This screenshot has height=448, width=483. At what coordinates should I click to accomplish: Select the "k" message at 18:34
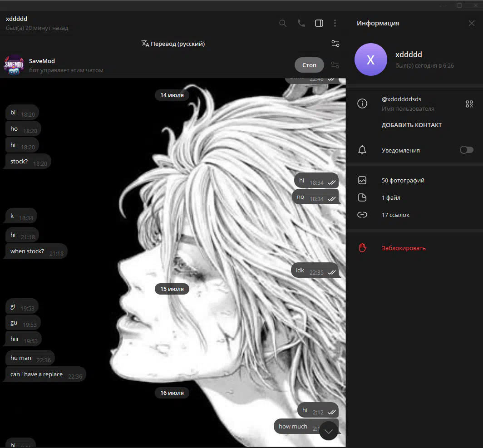[20, 216]
